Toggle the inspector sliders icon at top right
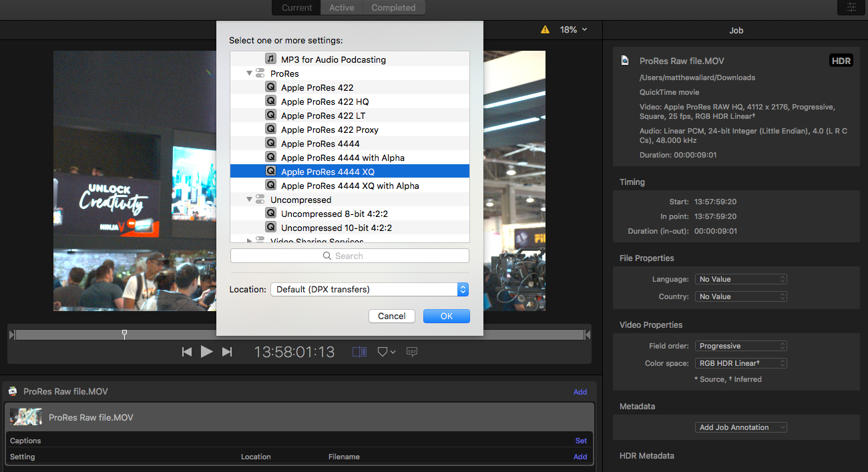 pos(851,7)
